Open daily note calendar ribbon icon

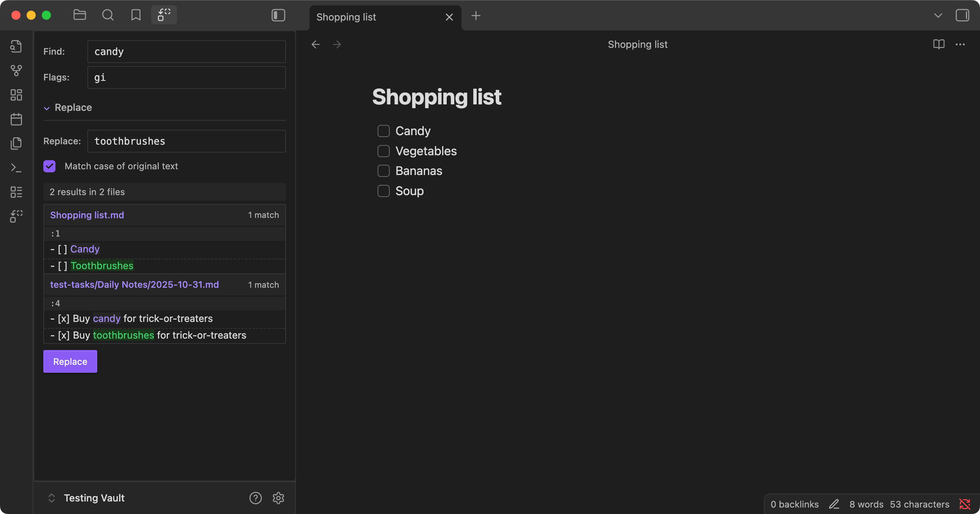pos(16,119)
